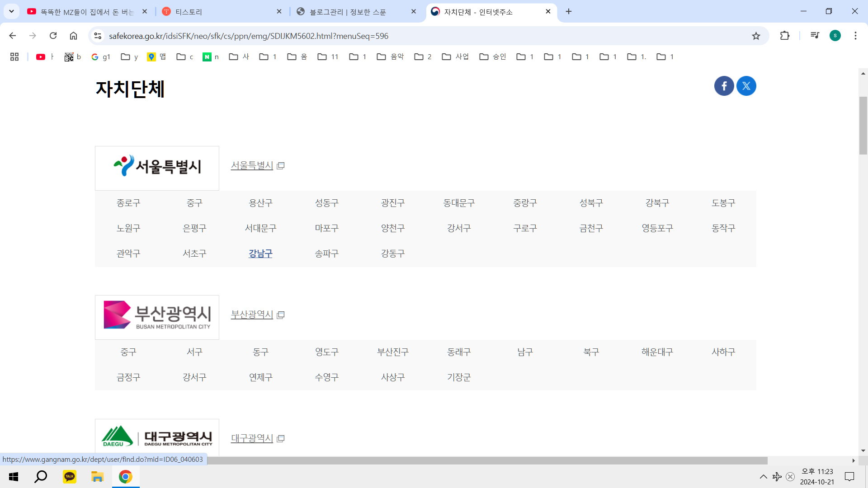Open the 서울특별시 website link
Viewport: 868px width, 488px height.
click(252, 165)
